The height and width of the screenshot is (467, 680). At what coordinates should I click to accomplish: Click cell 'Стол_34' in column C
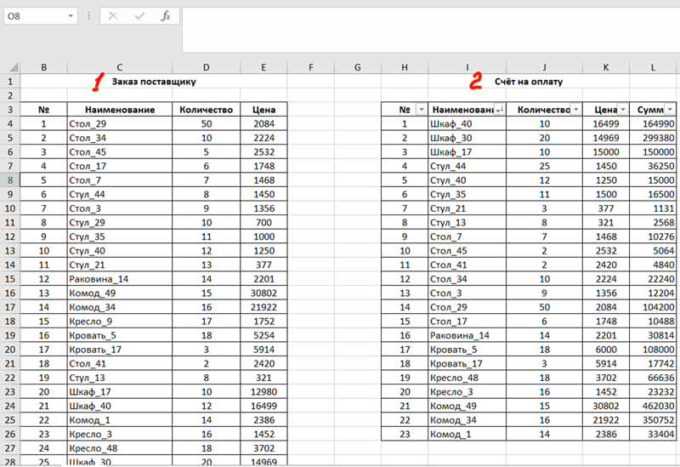point(120,138)
